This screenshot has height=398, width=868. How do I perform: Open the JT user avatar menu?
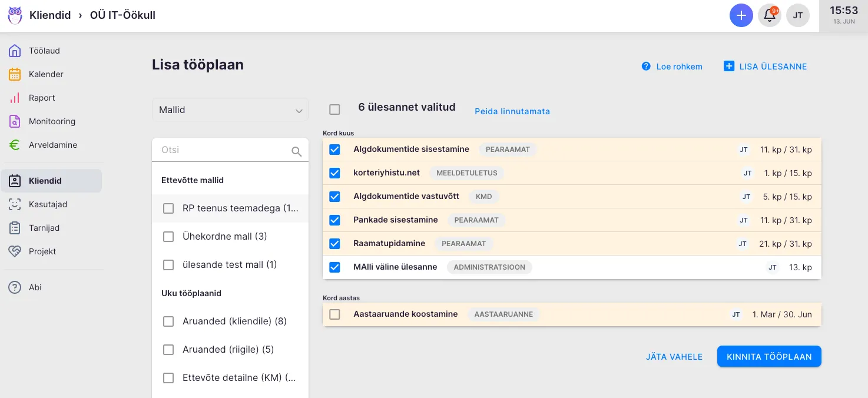pyautogui.click(x=798, y=15)
